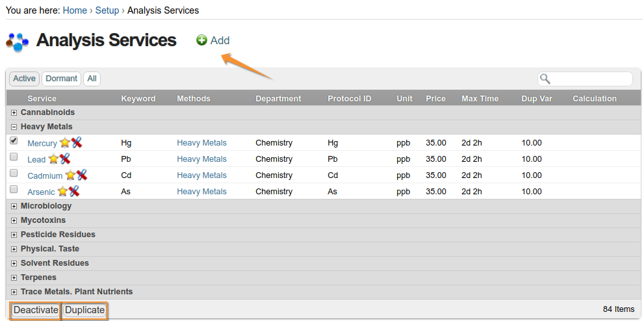
Task: Click the crossed tools icon beside Cadmium
Action: pos(82,175)
